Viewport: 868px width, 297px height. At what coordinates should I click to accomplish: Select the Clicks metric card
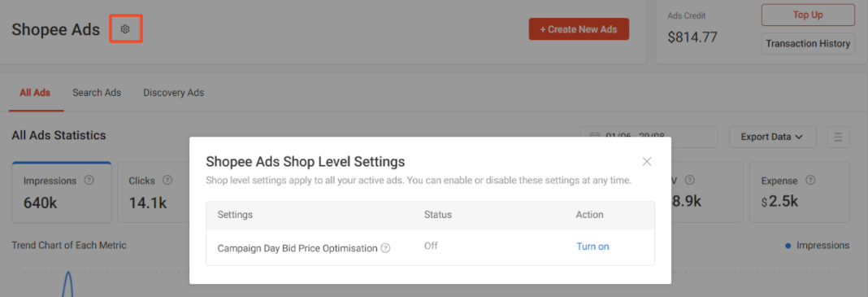[x=154, y=192]
